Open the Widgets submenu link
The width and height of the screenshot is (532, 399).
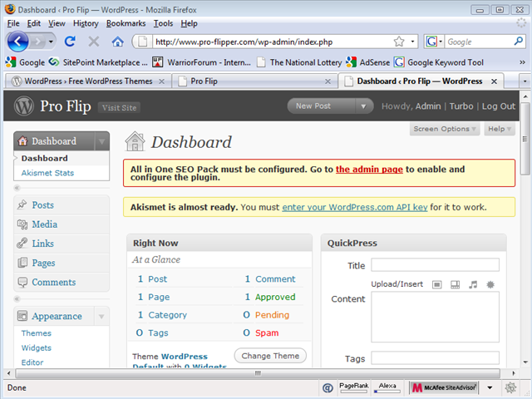click(x=37, y=347)
